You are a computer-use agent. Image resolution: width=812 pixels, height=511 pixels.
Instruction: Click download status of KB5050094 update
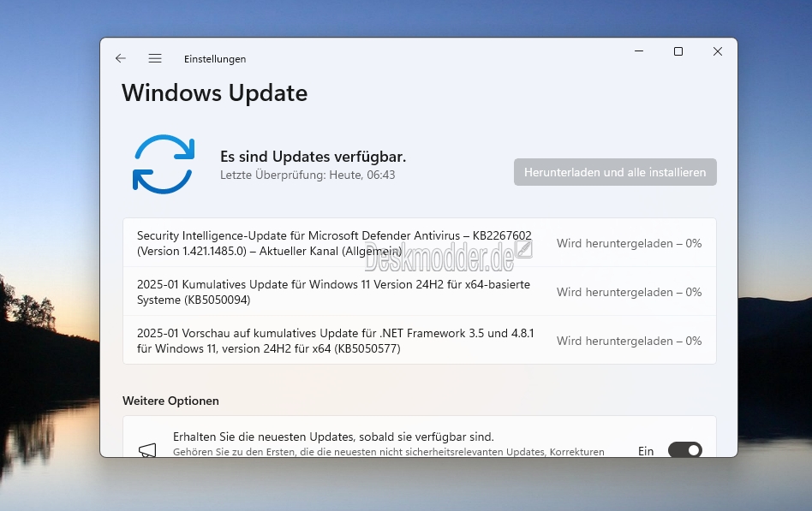[x=630, y=292]
